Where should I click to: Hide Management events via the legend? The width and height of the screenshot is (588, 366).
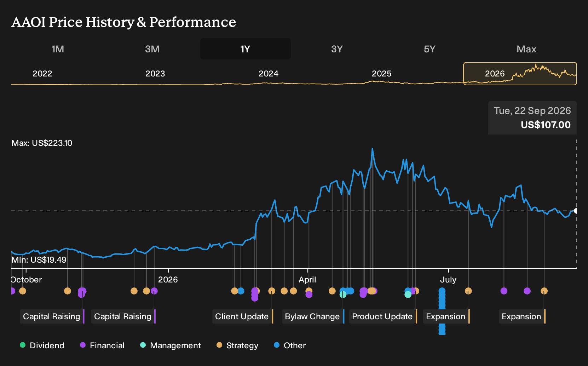(x=171, y=345)
